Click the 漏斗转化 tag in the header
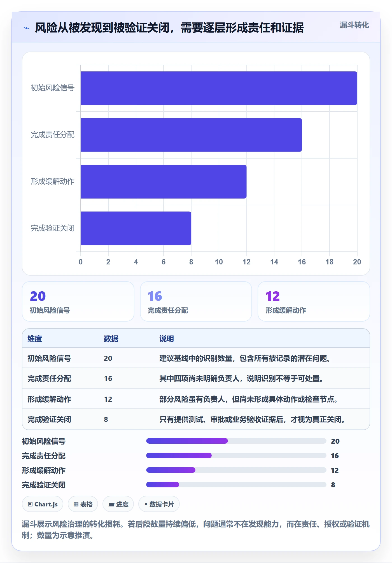This screenshot has width=392, height=563. [354, 25]
